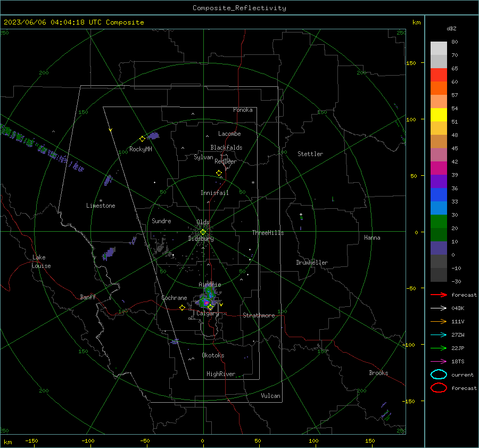Viewport: 479px width, 448px height.
Task: Click the yellow diamond marker below Cochrane
Action: [182, 308]
